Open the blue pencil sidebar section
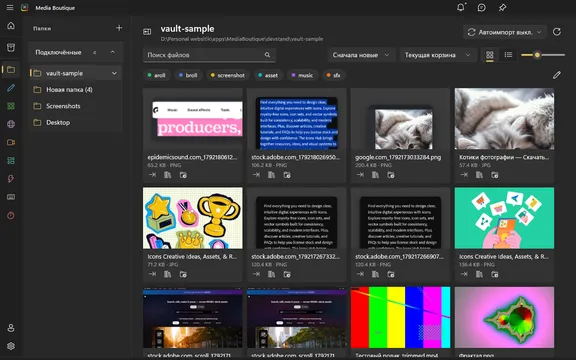576x360 pixels. click(11, 88)
